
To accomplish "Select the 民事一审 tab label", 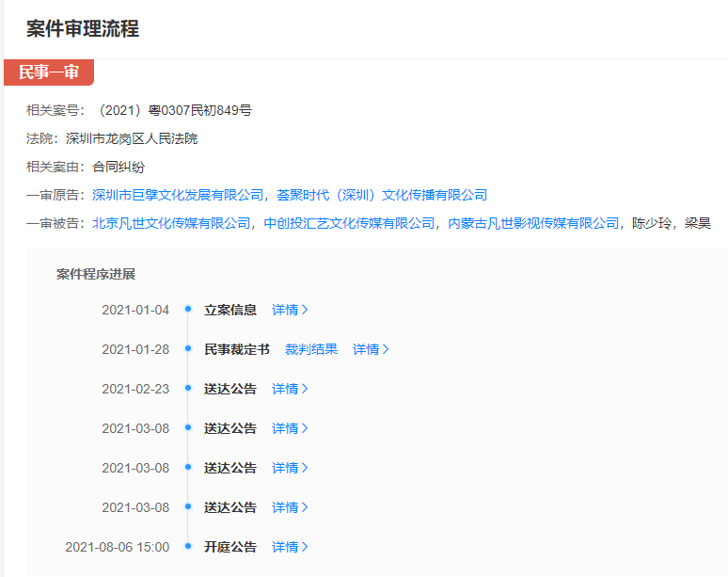I will (49, 72).
